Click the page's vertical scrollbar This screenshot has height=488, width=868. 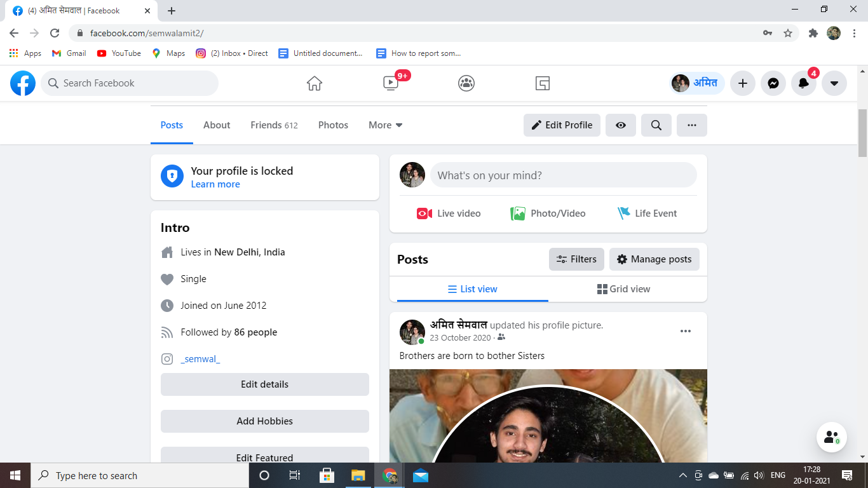[x=862, y=133]
